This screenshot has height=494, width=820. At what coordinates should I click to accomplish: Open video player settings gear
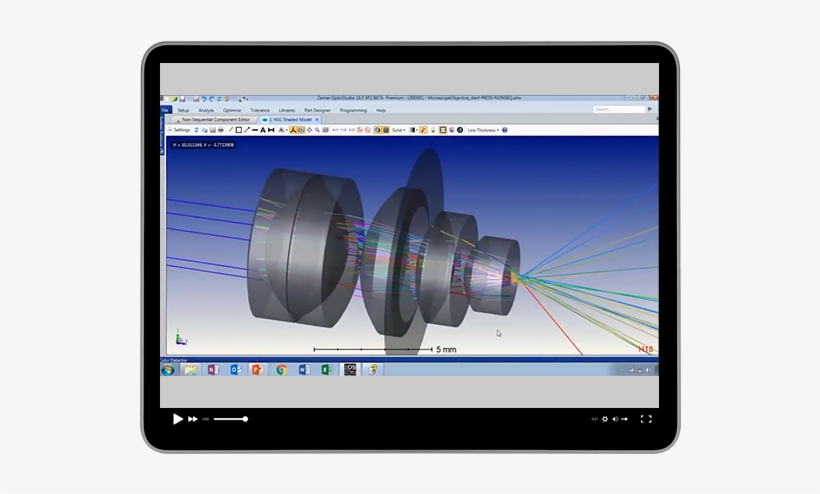pyautogui.click(x=605, y=419)
